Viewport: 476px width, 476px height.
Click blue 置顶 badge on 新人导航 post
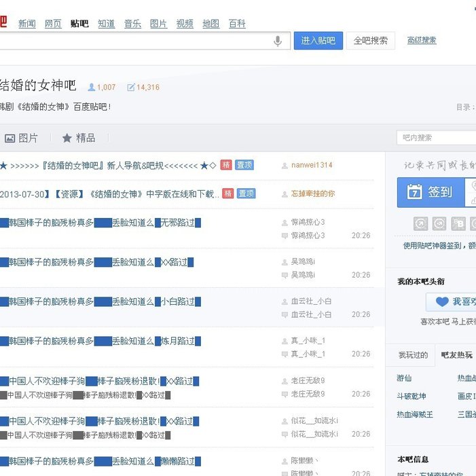pyautogui.click(x=244, y=165)
